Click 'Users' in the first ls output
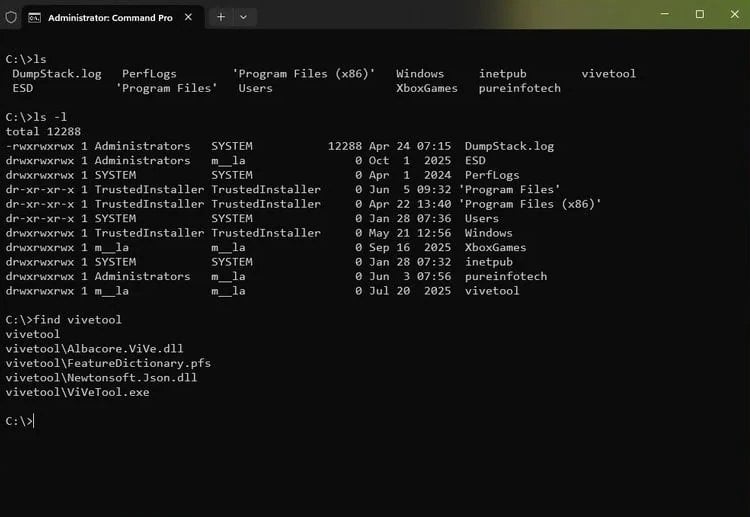Viewport: 750px width, 517px height. [255, 88]
